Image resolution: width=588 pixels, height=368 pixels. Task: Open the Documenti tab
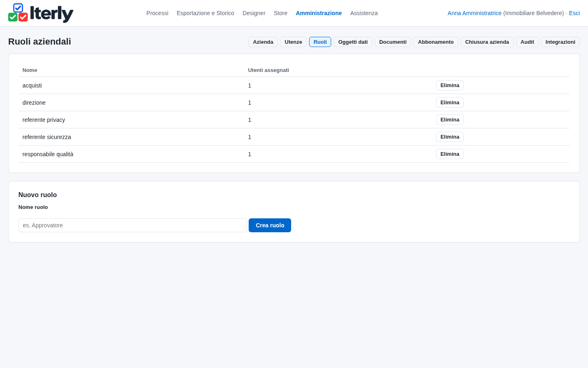point(393,42)
